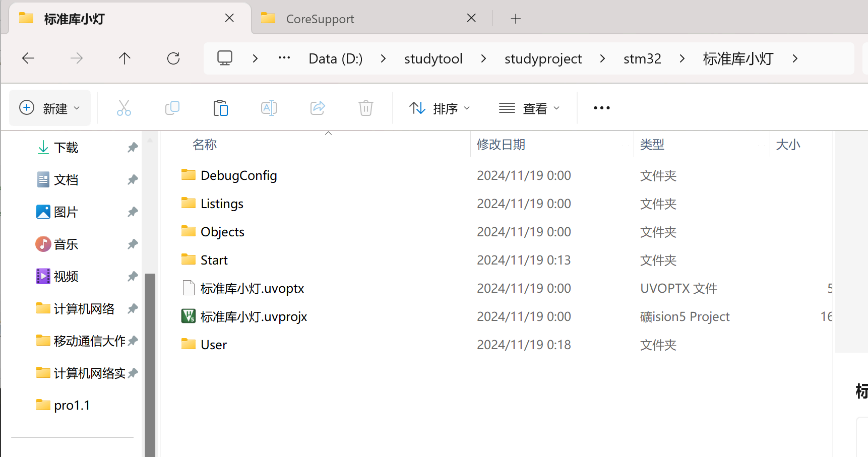Click the This PC monitor icon in address bar
Viewport: 868px width, 457px height.
pyautogui.click(x=225, y=58)
